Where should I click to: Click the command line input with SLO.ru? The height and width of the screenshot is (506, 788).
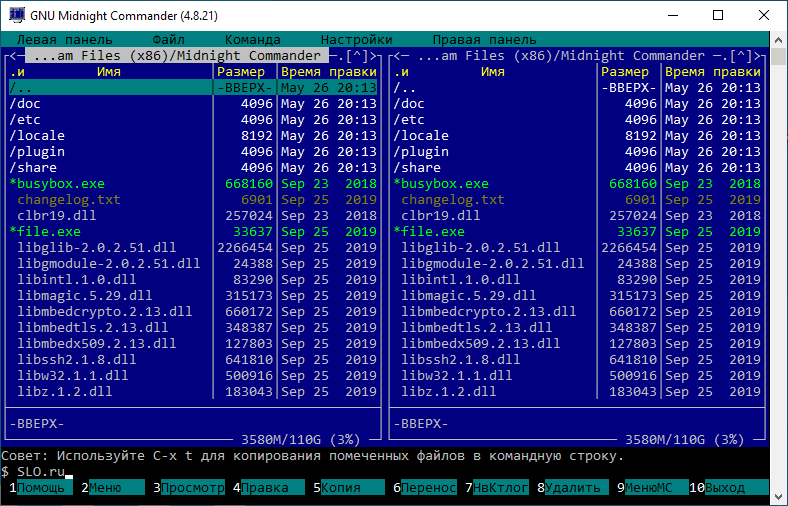385,472
